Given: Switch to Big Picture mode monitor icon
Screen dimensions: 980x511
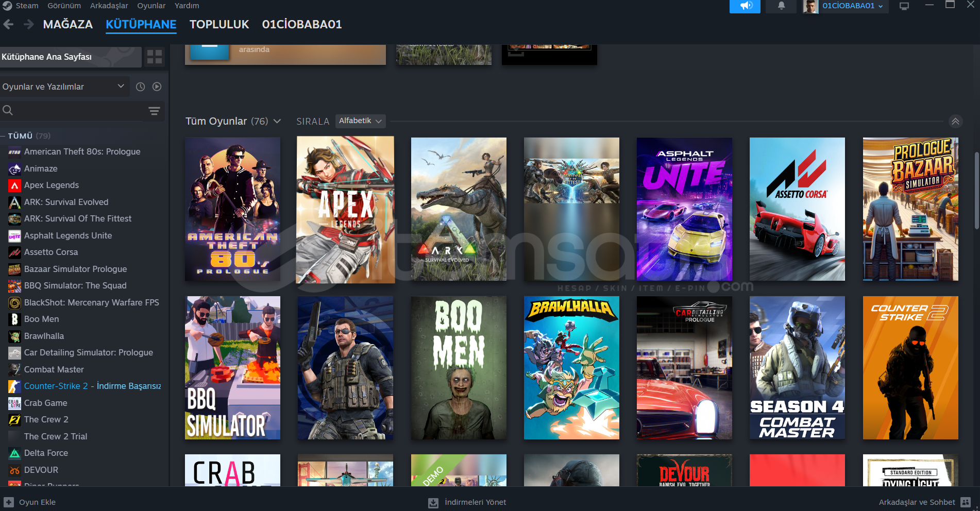Looking at the screenshot, I should [904, 6].
